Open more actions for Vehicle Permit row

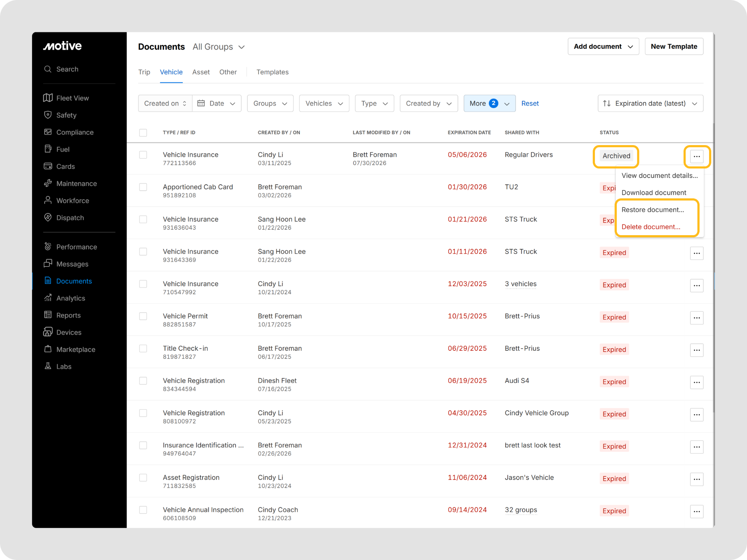tap(696, 318)
